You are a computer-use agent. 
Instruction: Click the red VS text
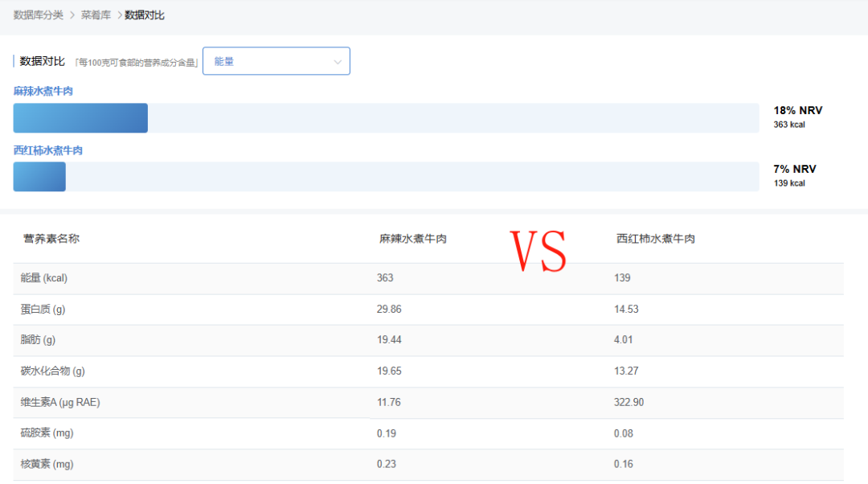pos(538,250)
